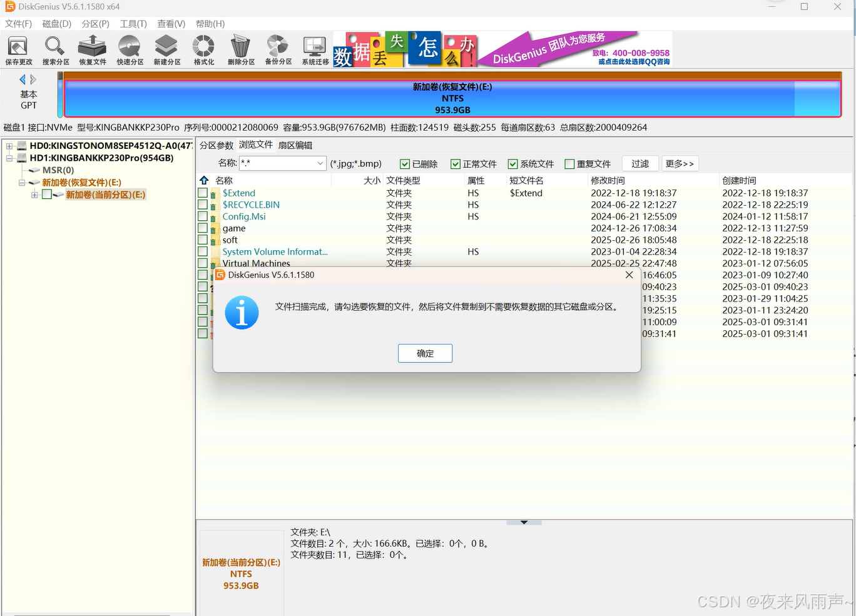Click the info icon in the dialog
856x616 pixels.
tap(242, 313)
